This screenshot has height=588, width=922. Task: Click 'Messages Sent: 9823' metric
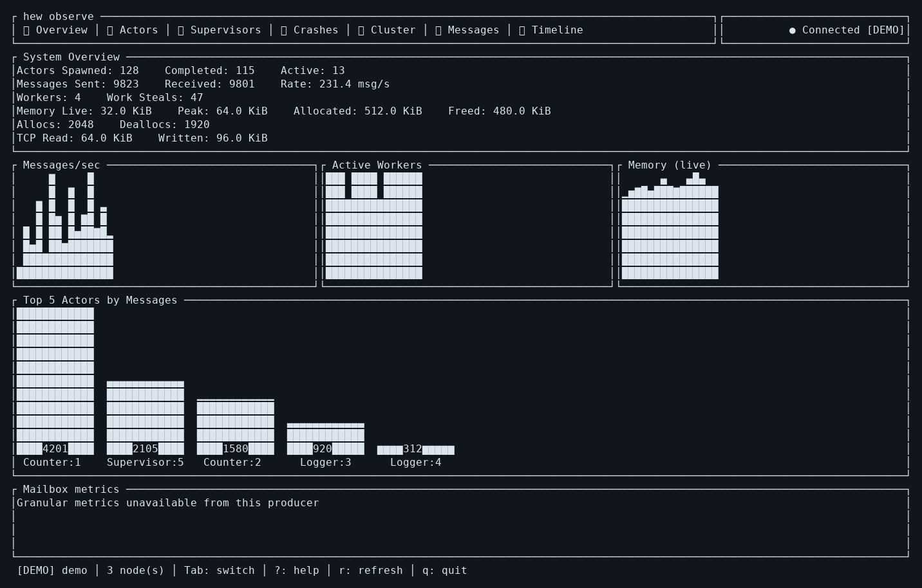point(78,84)
